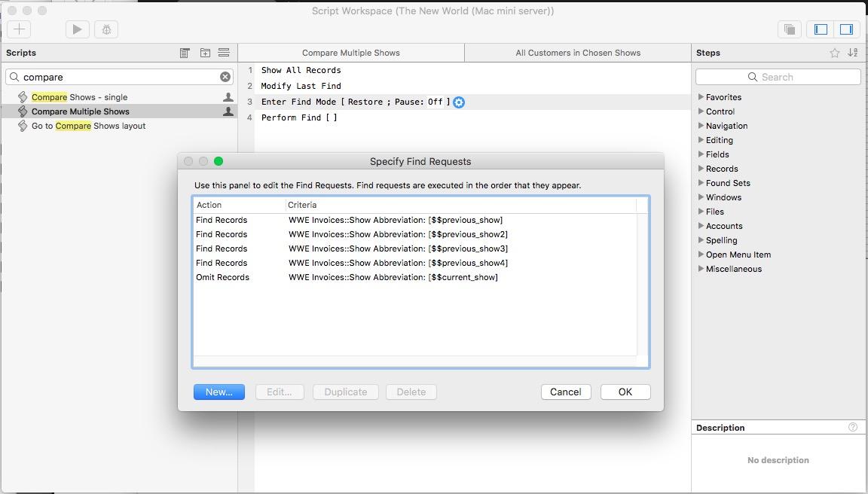Click the sort steps icon in Steps header

[x=853, y=53]
